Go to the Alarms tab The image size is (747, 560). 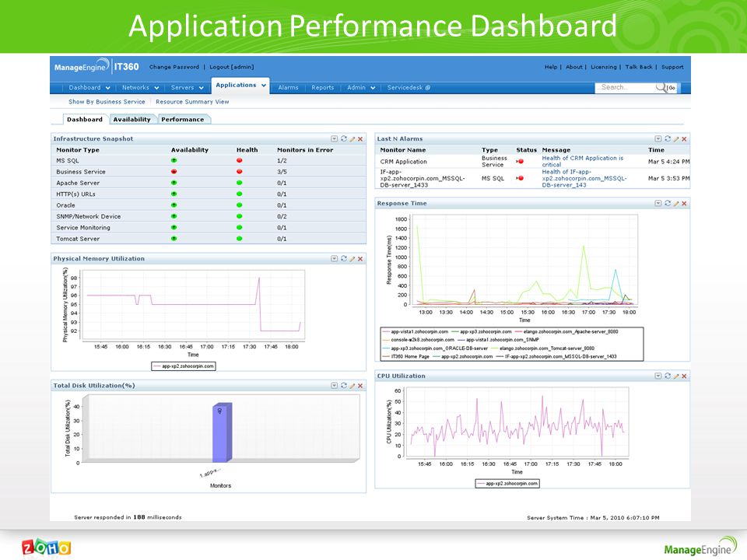click(288, 88)
